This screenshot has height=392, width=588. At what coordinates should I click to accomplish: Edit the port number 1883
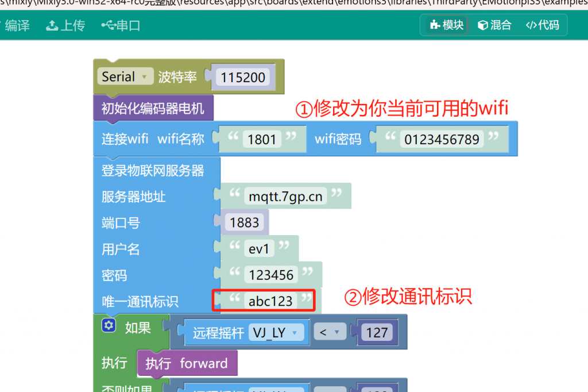coord(245,222)
